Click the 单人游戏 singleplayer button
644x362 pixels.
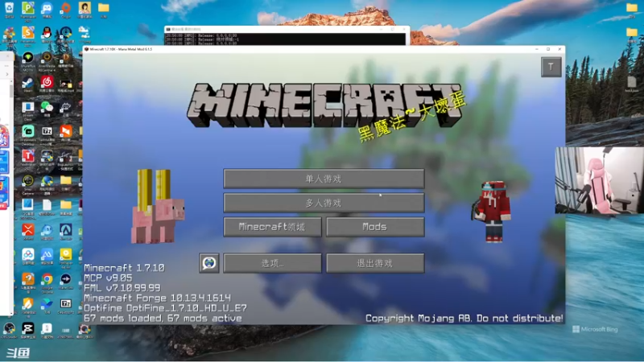click(x=324, y=179)
